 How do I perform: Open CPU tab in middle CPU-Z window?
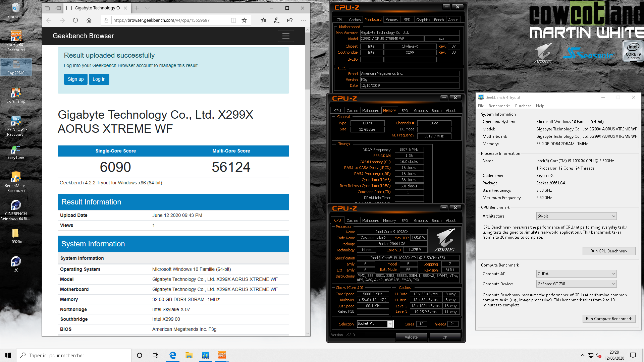click(x=337, y=111)
